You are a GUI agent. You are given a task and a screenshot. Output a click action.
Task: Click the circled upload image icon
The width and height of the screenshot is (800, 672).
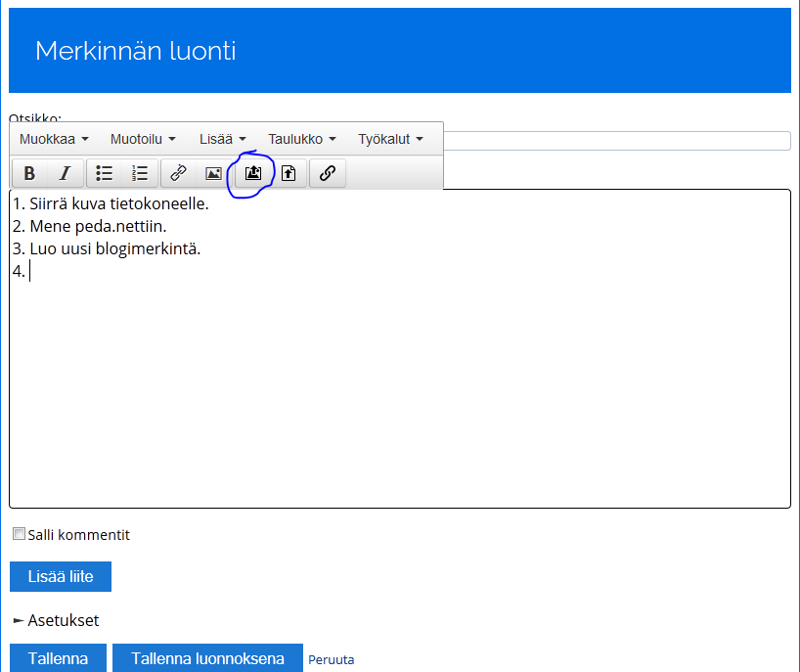click(x=253, y=173)
